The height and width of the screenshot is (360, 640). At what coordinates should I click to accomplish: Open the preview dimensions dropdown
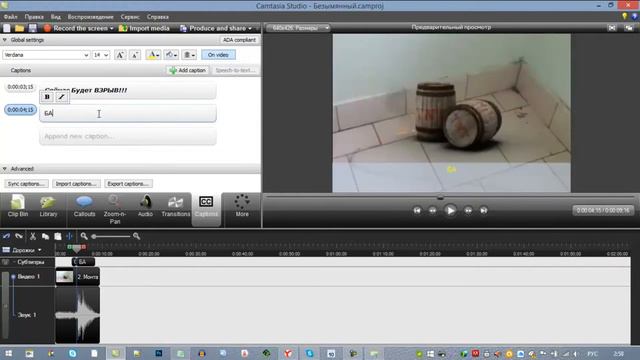click(x=298, y=28)
